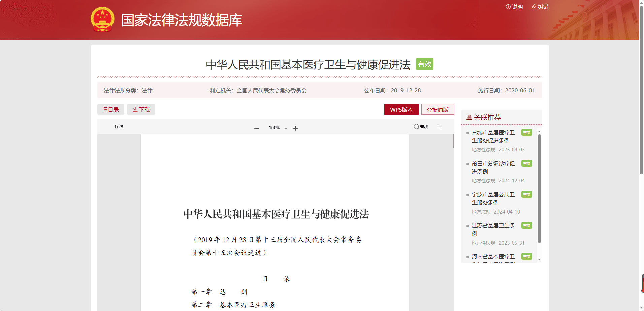Click 制定机关 全国人民代表大会常务委员会 text
Screen dimensions: 644x311
coord(258,90)
